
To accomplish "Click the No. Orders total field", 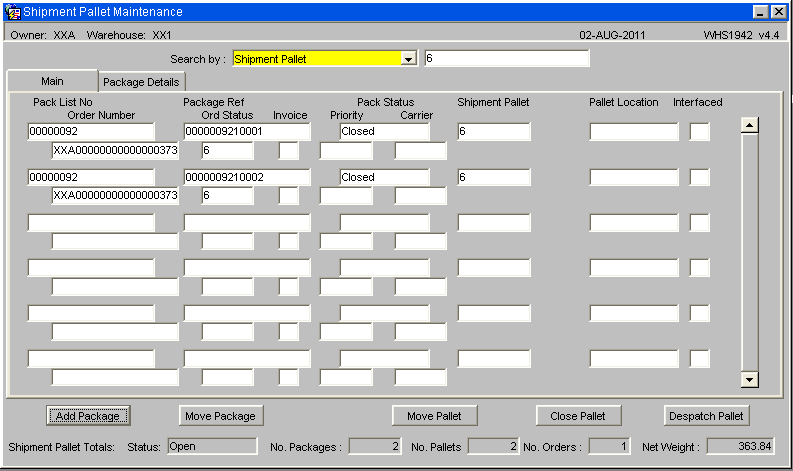I will 609,446.
